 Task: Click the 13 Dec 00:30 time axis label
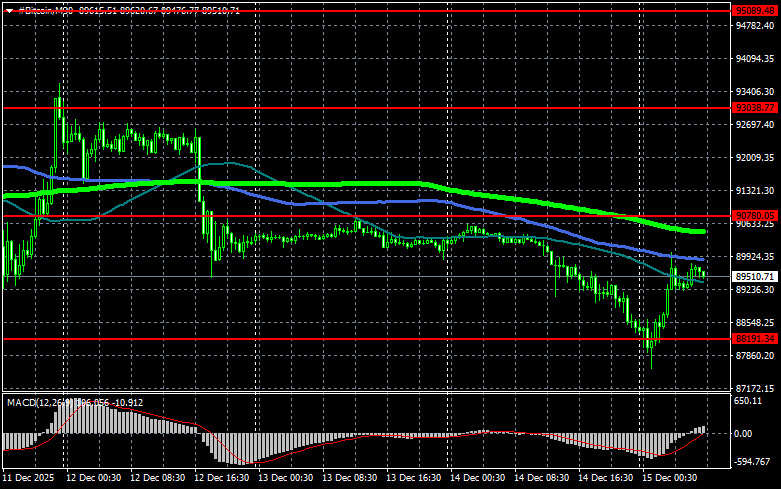[286, 478]
